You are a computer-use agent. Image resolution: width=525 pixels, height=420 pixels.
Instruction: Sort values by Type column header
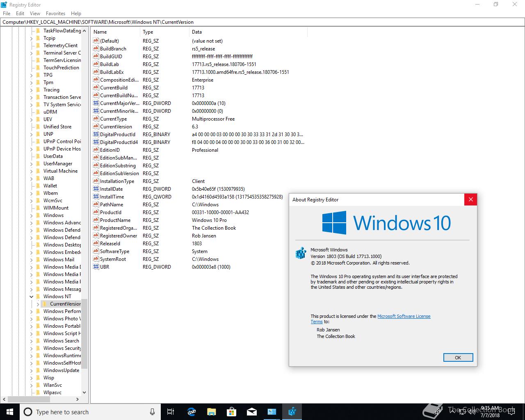[x=164, y=32]
